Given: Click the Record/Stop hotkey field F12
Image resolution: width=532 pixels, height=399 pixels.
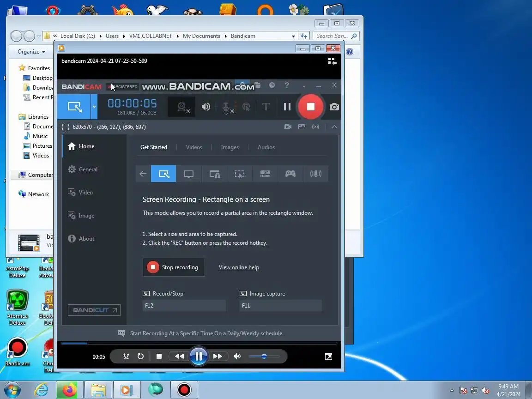Looking at the screenshot, I should point(184,305).
